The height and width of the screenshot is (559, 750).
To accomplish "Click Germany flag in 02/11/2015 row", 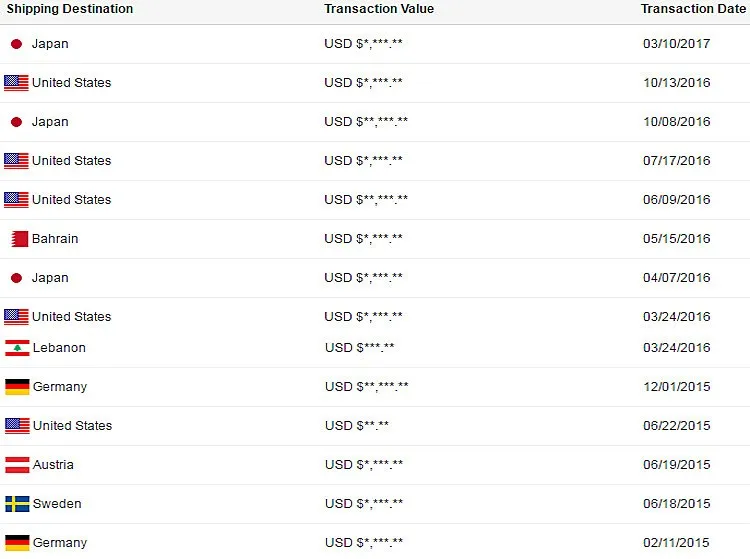I will coord(17,543).
